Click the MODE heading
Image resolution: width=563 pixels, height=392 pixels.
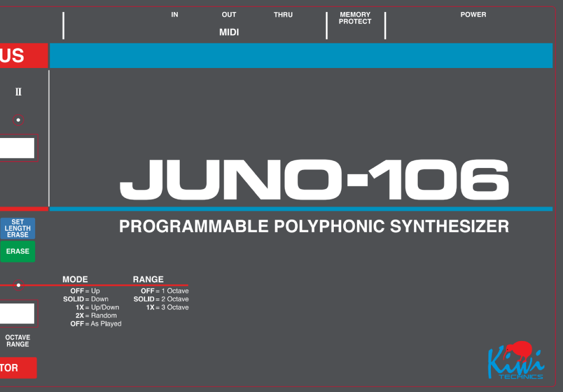pyautogui.click(x=75, y=279)
